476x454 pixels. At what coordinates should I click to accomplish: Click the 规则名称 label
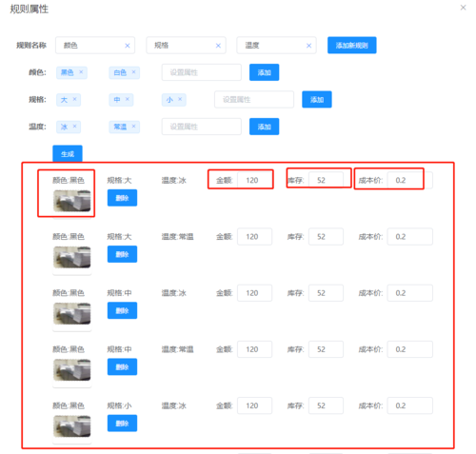coord(31,46)
